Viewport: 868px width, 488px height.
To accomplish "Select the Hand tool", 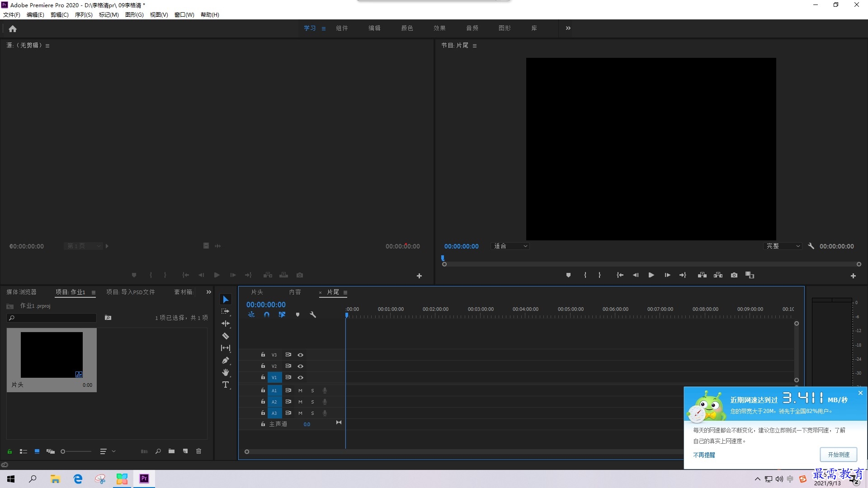I will pyautogui.click(x=226, y=372).
